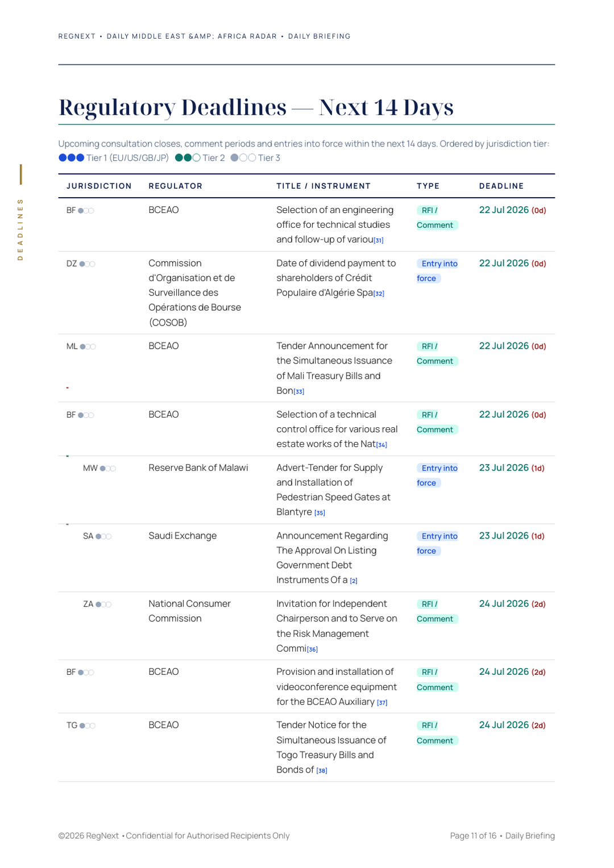Image resolution: width=614 pixels, height=868 pixels.
Task: Click 'Page 11 of 16' footer text
Action: pos(473,836)
